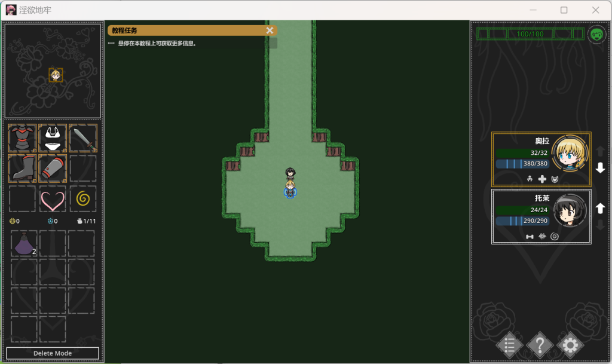The height and width of the screenshot is (364, 612).
Task: Move 托茉 up in party order
Action: [x=601, y=208]
